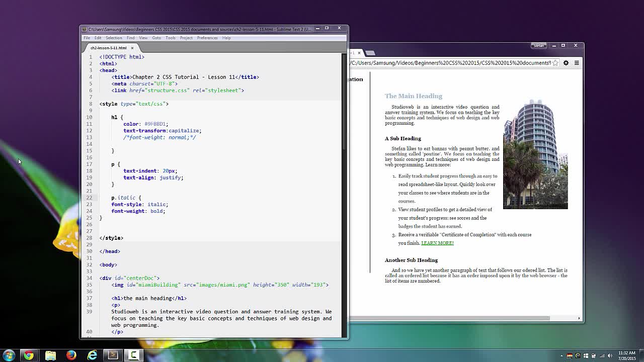Viewport: 644px width, 362px height.
Task: Open the volume speaker tray icon
Action: (x=610, y=356)
